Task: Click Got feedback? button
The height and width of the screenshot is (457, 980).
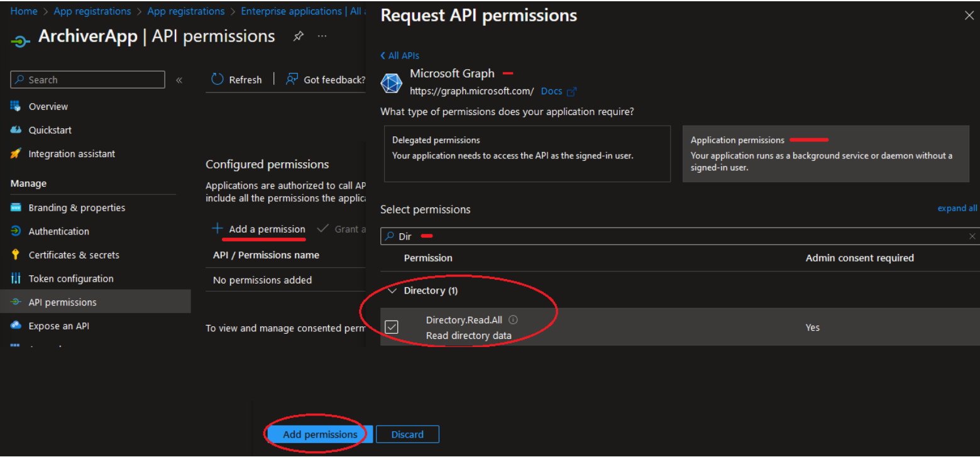Action: click(x=326, y=80)
